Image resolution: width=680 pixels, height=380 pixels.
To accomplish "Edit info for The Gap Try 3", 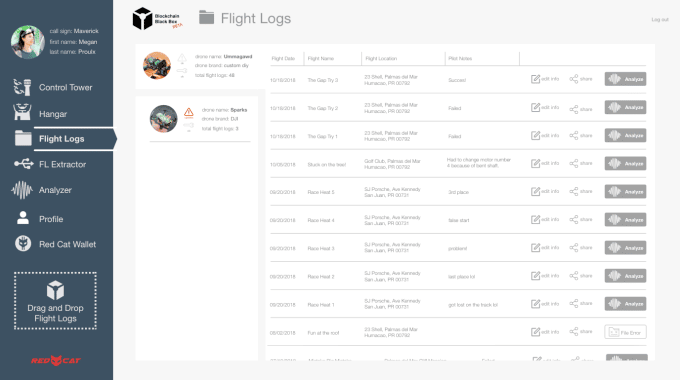I will 545,79.
